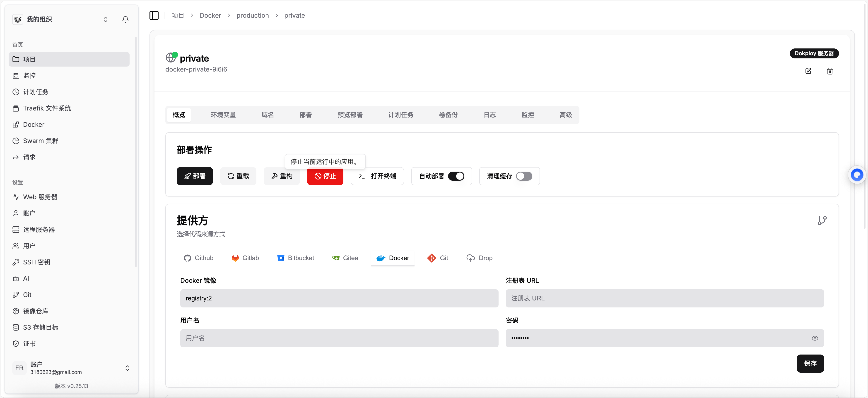Viewport: 868px width, 398px height.
Task: Click the 打开终端 button
Action: click(x=377, y=176)
